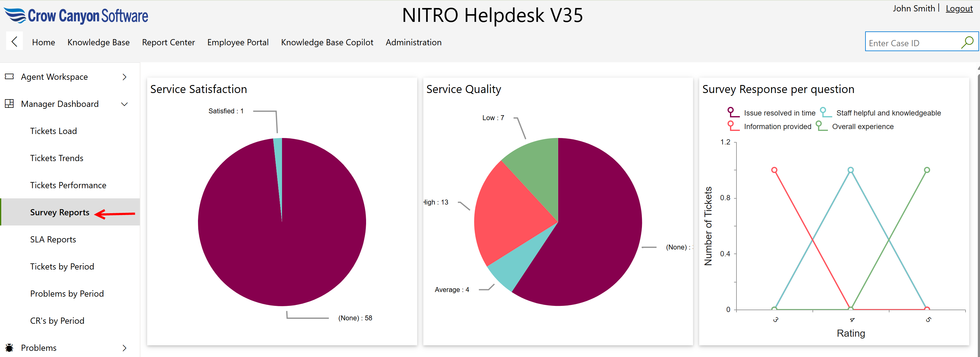Screen dimensions: 980x357
Task: Expand the Agent Workspace chevron
Action: [x=124, y=77]
